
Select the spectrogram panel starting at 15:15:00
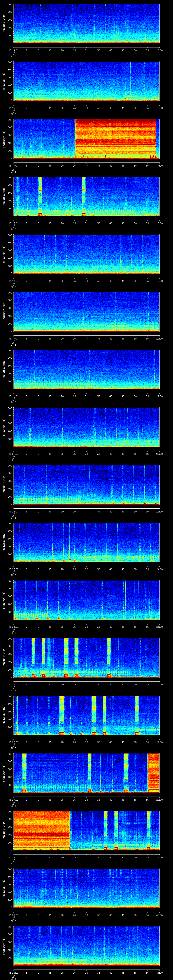(x=87, y=81)
